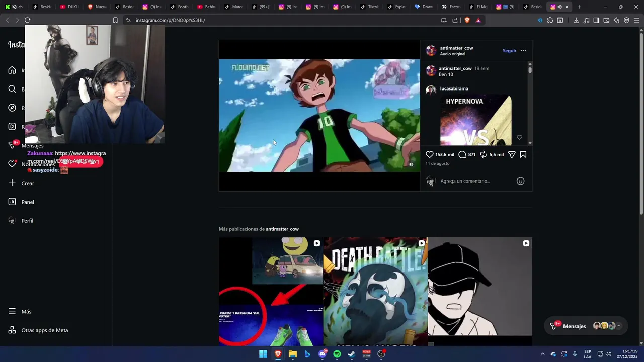Save the post with the bookmark icon
The image size is (644, 362).
pyautogui.click(x=523, y=155)
